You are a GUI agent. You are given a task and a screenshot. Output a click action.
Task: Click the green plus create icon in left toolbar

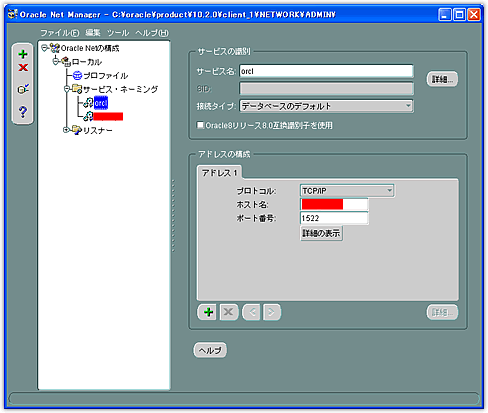[x=23, y=54]
